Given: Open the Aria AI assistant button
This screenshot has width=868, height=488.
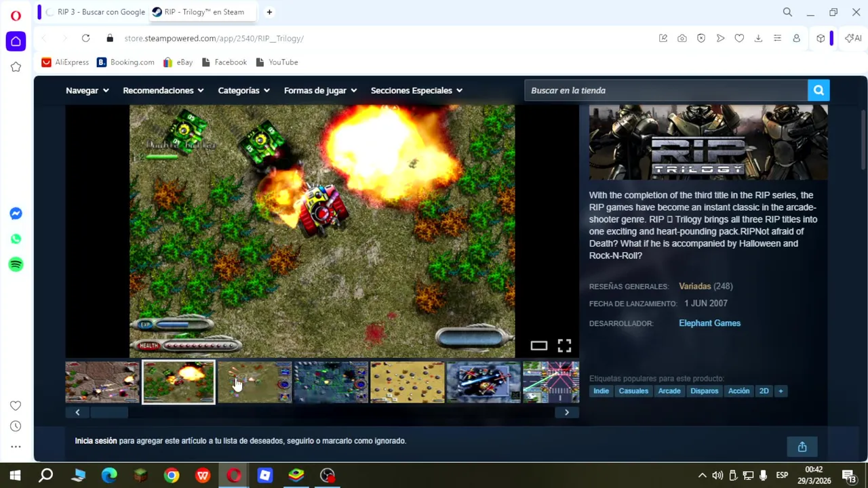Looking at the screenshot, I should pyautogui.click(x=853, y=38).
